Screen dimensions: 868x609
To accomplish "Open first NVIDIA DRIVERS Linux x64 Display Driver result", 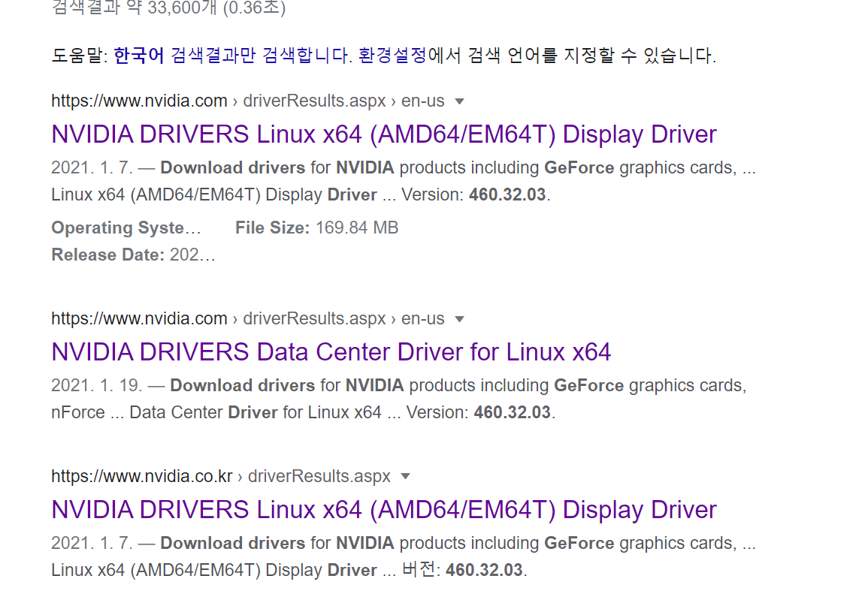I will 383,134.
